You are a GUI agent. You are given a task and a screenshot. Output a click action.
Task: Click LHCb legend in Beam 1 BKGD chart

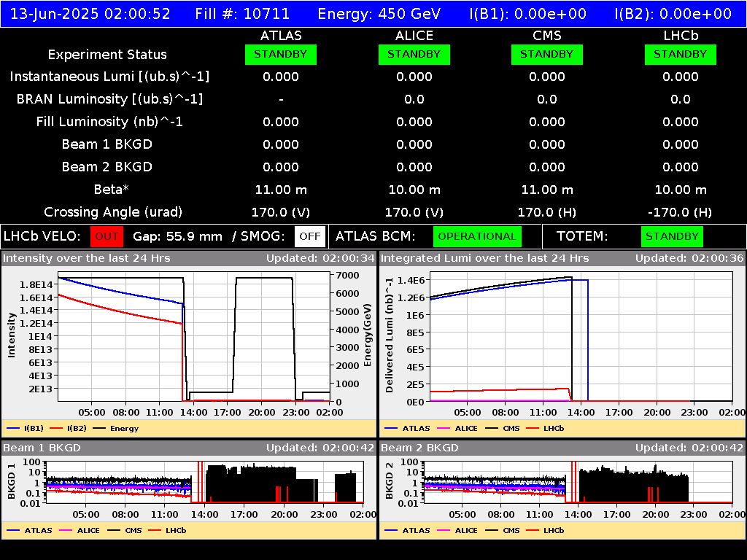point(168,531)
